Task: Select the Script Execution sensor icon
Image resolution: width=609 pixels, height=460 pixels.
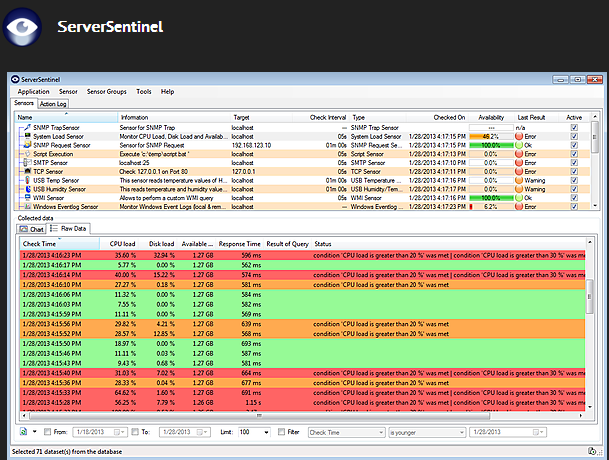Action: [27, 154]
